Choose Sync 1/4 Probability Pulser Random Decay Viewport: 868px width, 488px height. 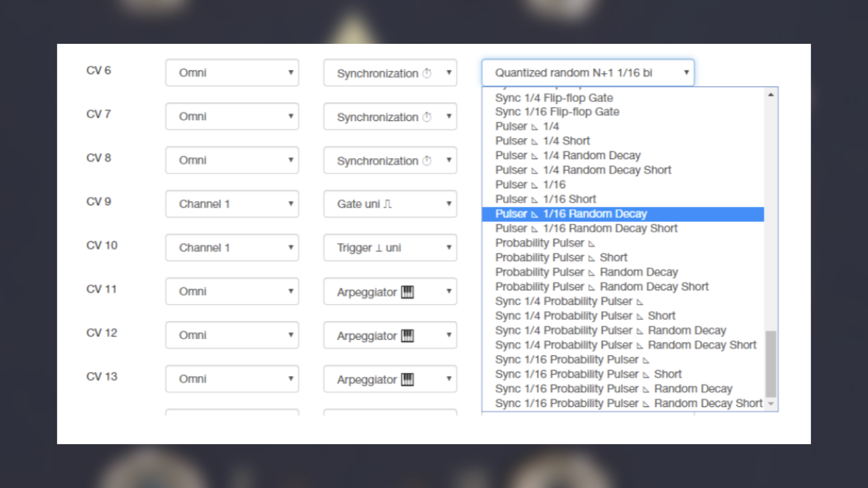click(623, 330)
